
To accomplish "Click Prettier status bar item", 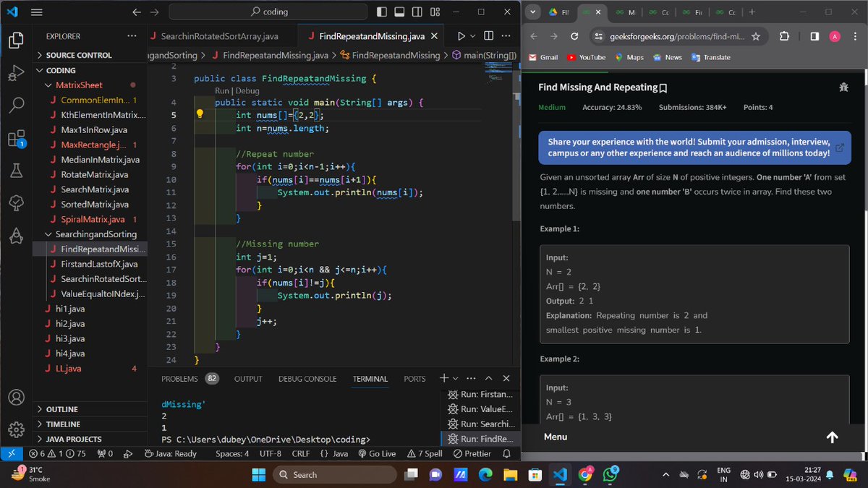I will (472, 453).
